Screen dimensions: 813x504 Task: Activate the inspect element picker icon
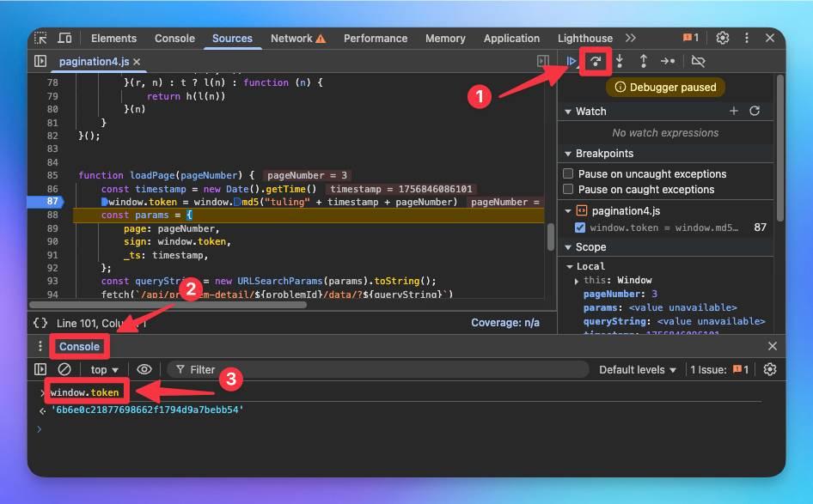point(40,38)
